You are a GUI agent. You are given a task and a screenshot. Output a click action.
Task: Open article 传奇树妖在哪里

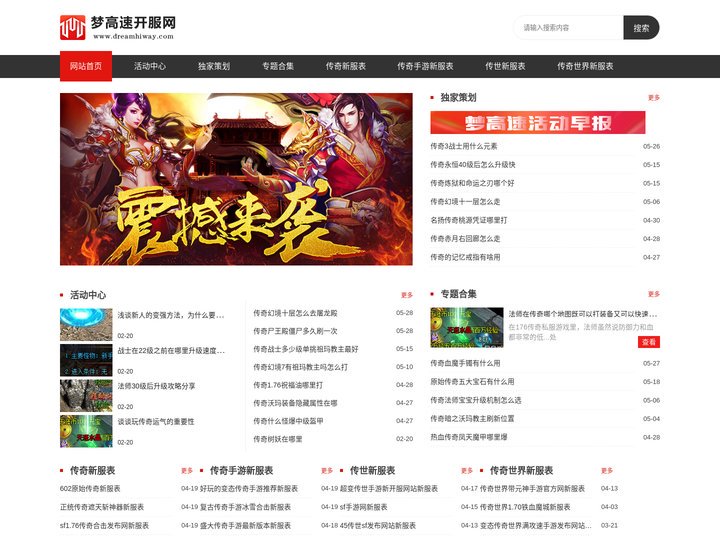pos(278,439)
